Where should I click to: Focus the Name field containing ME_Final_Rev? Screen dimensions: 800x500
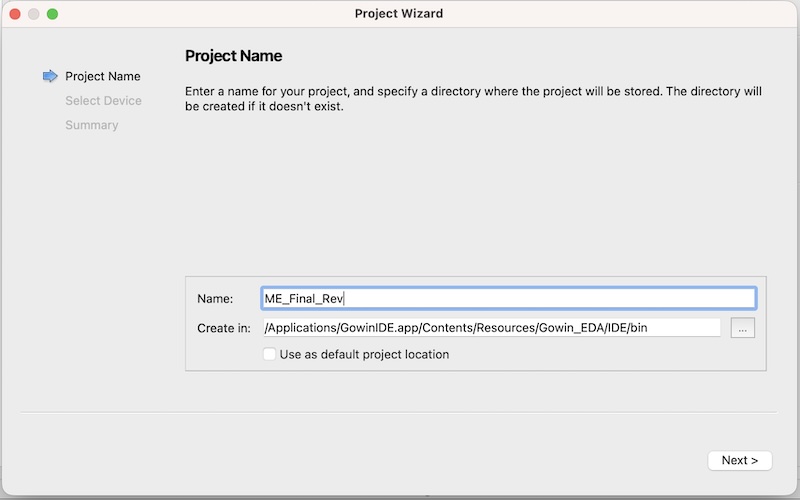[x=507, y=298]
